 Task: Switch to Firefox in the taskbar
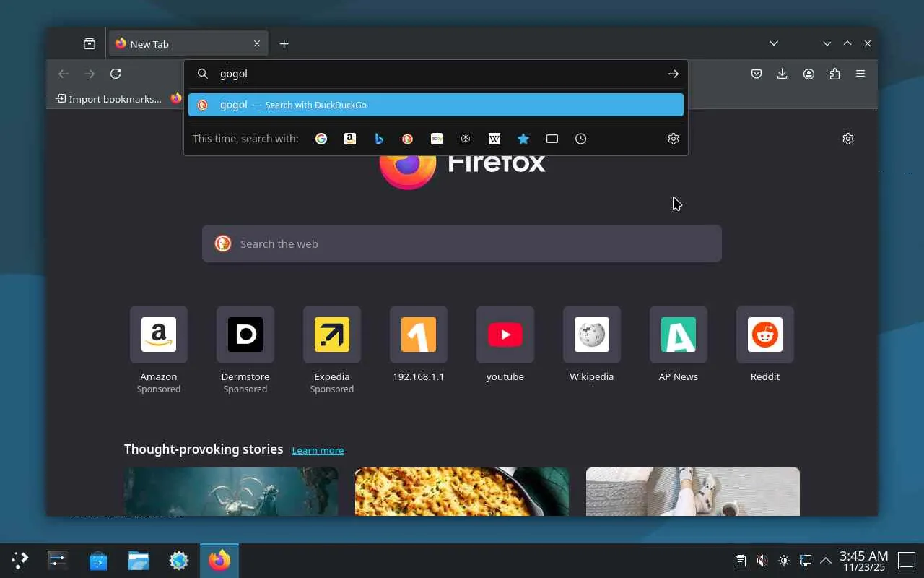point(219,560)
